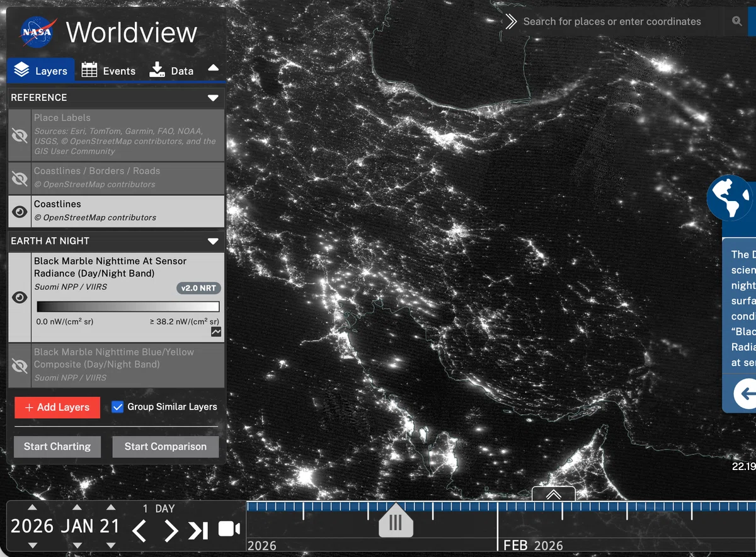
Task: Show the Place Labels layer
Action: click(x=20, y=135)
